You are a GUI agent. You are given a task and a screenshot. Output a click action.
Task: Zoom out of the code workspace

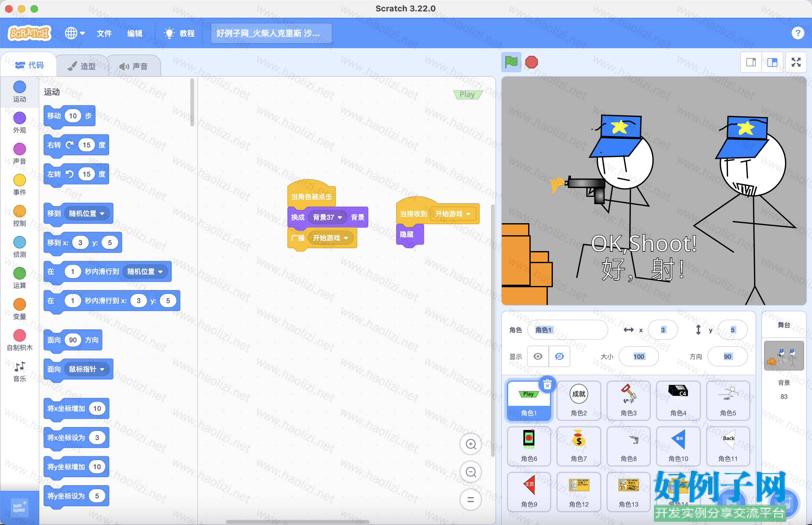tap(471, 472)
